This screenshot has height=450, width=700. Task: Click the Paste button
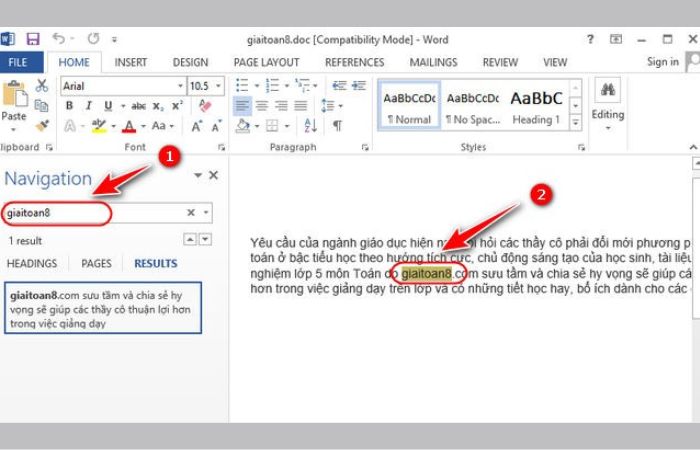(14, 106)
